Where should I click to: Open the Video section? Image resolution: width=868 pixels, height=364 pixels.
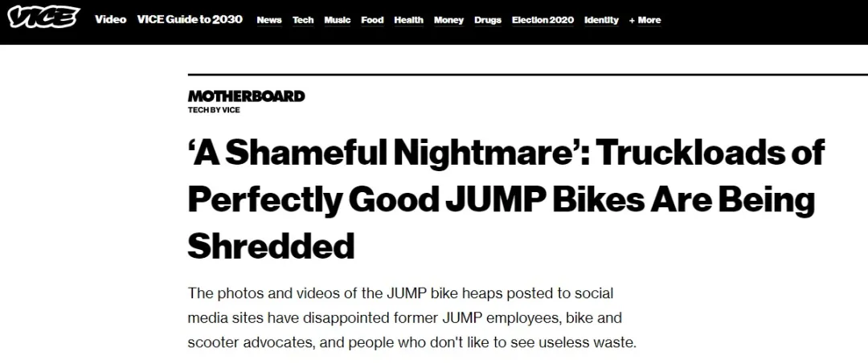pos(111,19)
